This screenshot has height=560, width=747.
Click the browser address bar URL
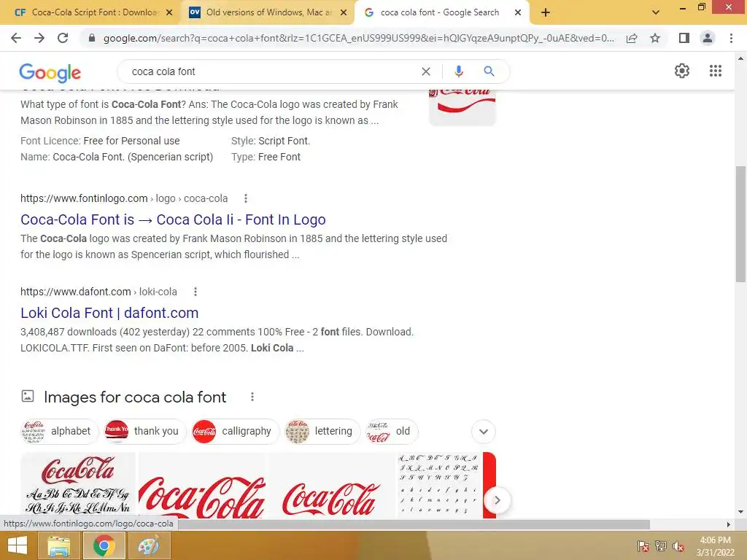tap(359, 38)
